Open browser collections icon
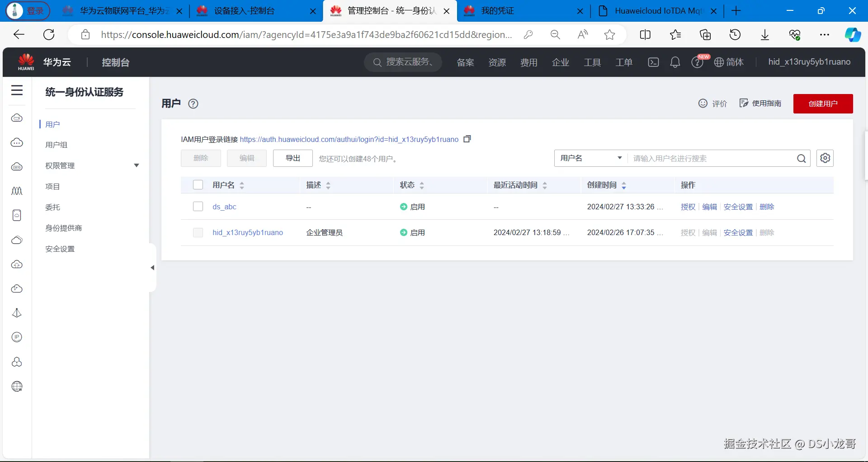The width and height of the screenshot is (868, 462). coord(705,35)
